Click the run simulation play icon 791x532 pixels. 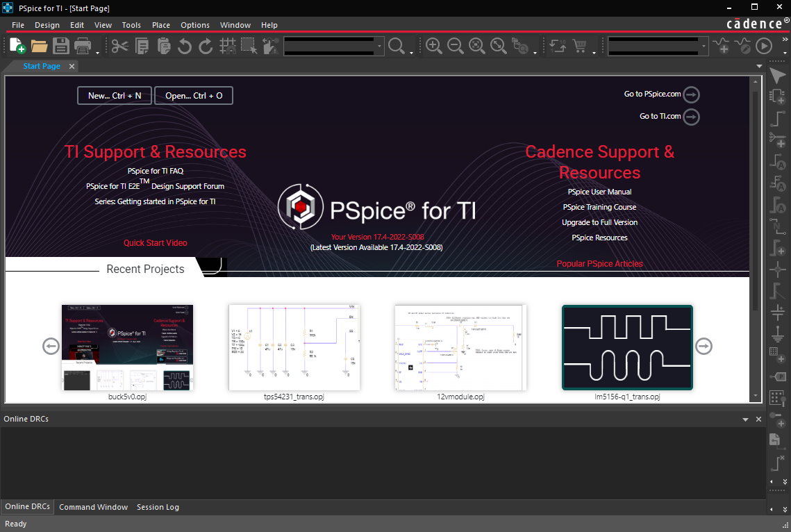click(x=765, y=46)
